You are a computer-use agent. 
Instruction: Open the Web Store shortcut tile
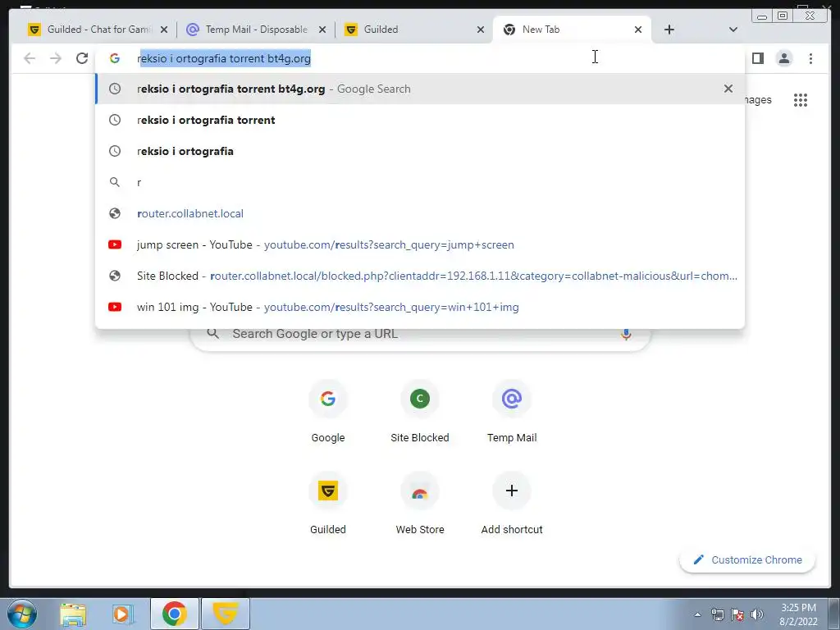point(420,504)
